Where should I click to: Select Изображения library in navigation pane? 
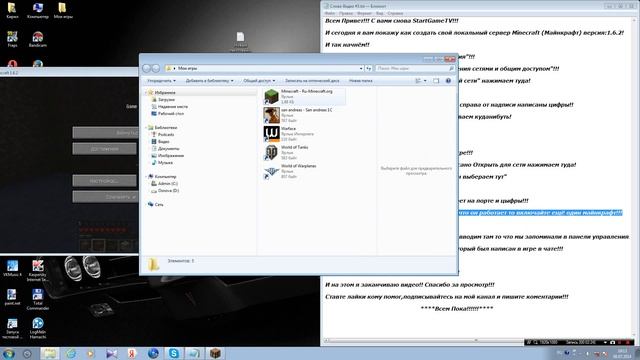[168, 156]
